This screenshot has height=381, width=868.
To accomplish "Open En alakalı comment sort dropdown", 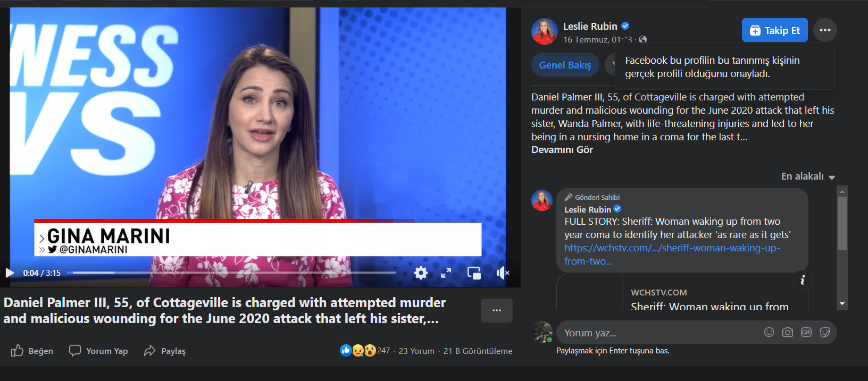I will [x=807, y=176].
